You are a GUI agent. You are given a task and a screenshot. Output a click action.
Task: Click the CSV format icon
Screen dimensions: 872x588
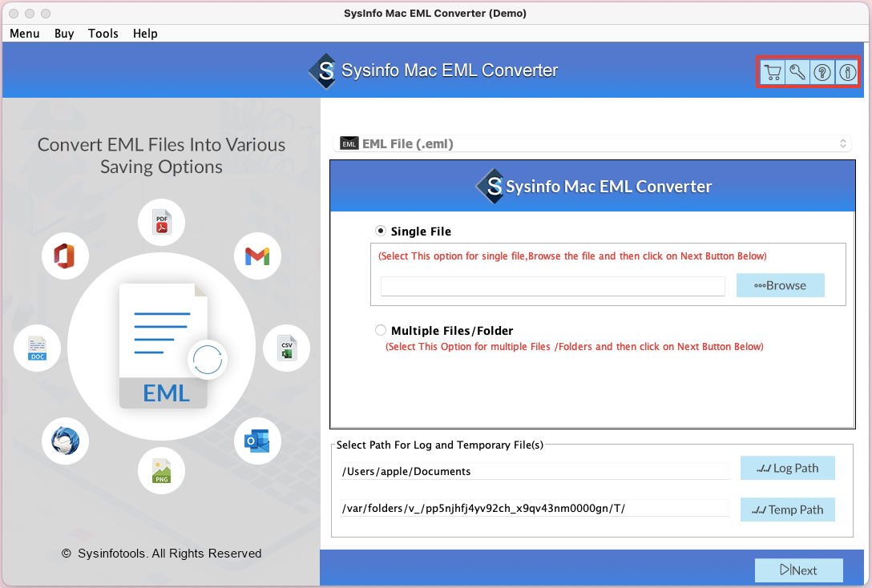(286, 348)
